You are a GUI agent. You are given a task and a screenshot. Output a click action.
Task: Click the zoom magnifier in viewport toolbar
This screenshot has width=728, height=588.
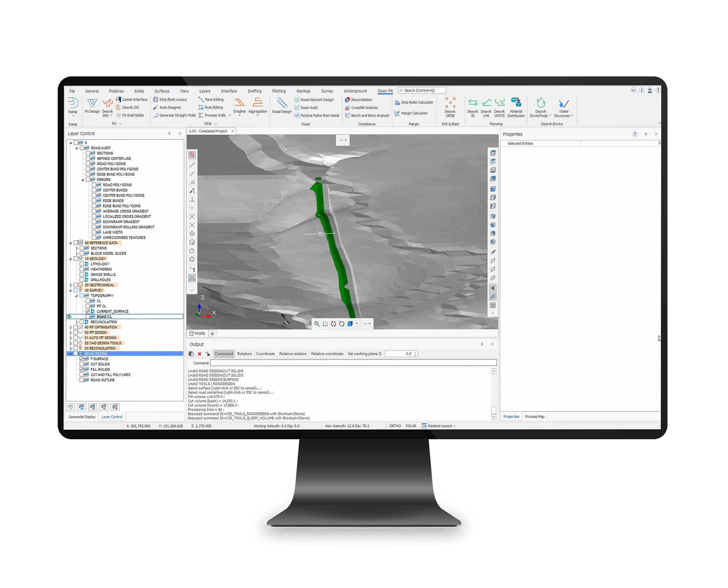coord(317,324)
